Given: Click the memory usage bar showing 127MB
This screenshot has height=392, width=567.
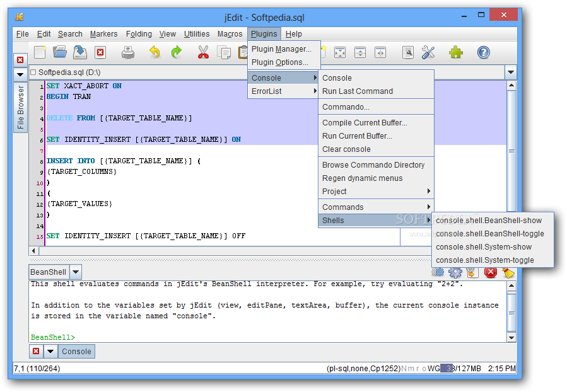Looking at the screenshot, I should point(460,368).
